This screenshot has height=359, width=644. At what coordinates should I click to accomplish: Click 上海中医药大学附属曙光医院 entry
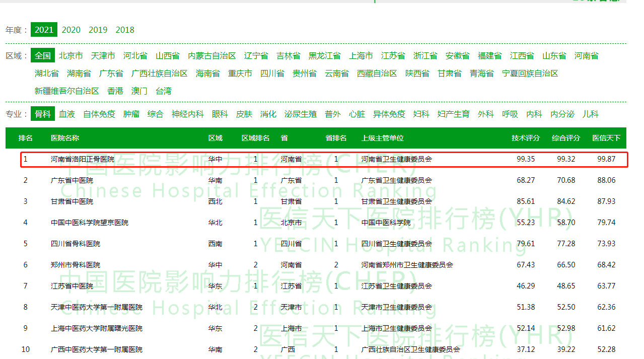(97, 328)
